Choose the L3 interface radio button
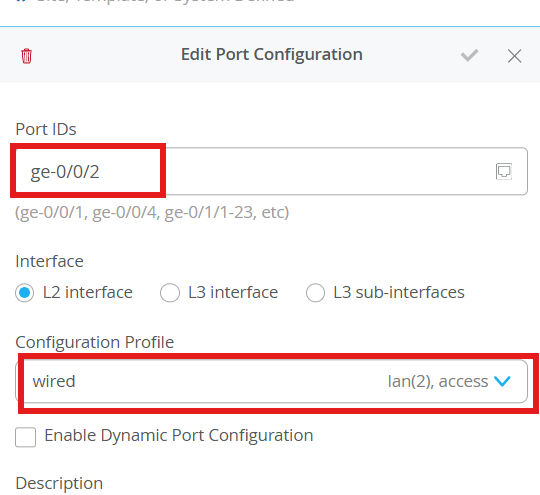 [x=170, y=293]
